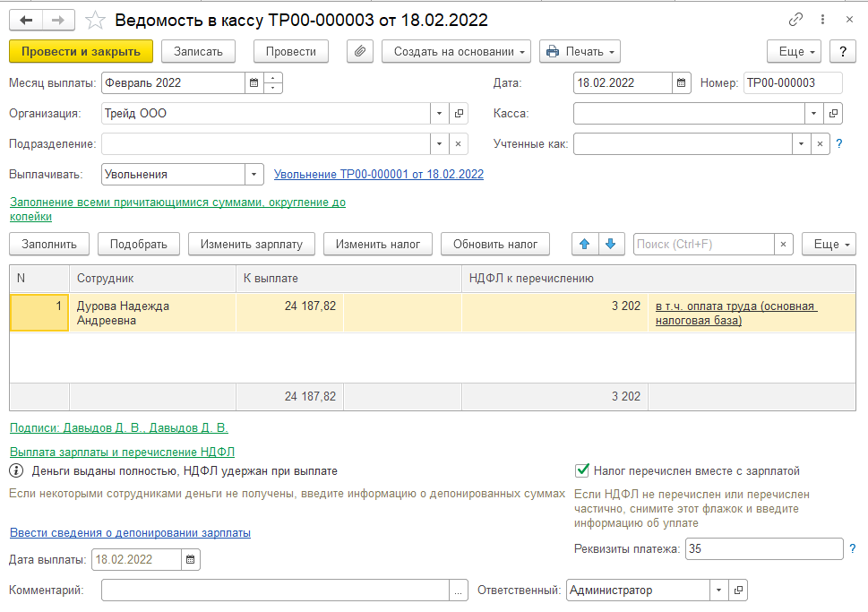The width and height of the screenshot is (868, 612).
Task: Click the Подобрать button
Action: [138, 245]
